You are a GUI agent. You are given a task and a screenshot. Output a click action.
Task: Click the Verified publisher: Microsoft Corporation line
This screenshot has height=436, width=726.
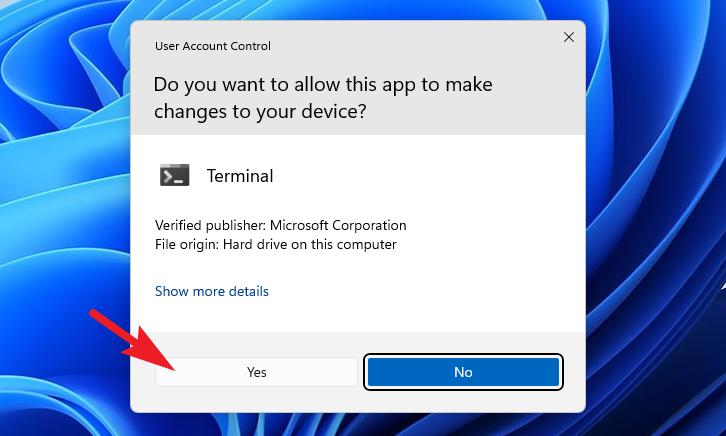(x=281, y=225)
